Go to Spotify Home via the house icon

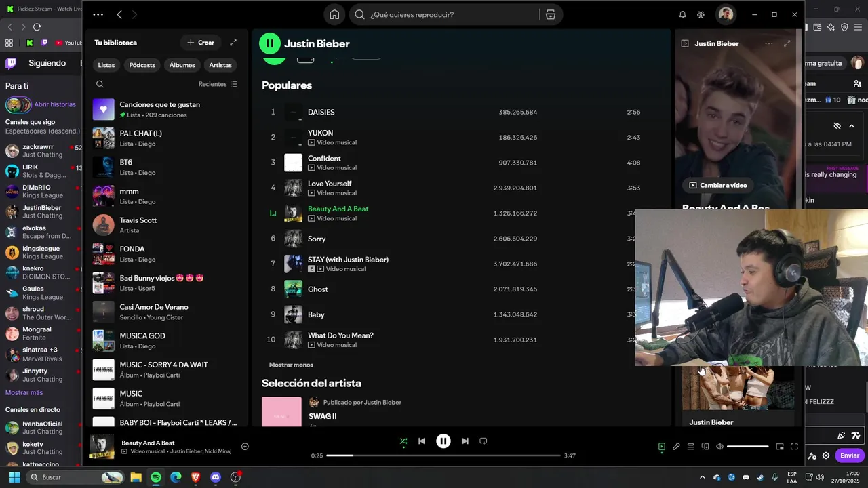[x=334, y=14]
